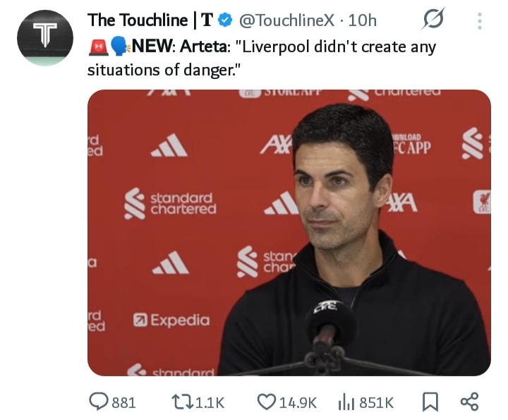Click the blue verified badge

coord(225,20)
